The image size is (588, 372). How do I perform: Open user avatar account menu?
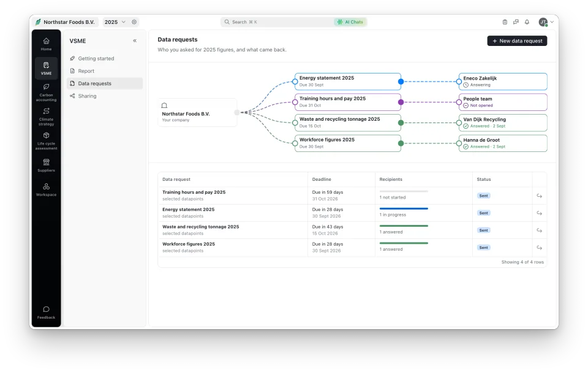(546, 22)
